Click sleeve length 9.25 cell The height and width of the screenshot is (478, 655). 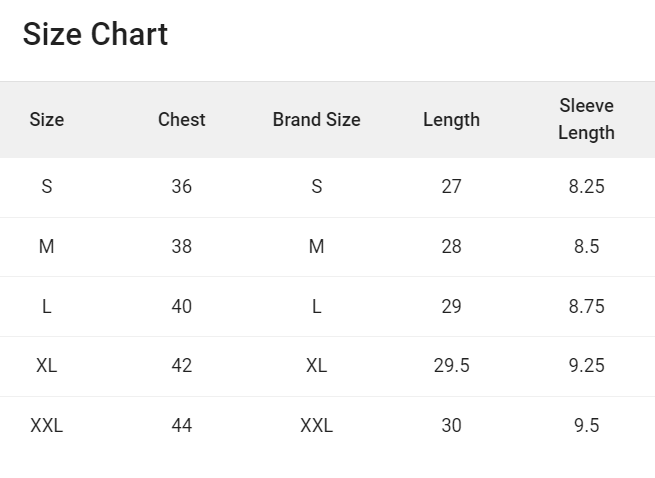point(586,366)
